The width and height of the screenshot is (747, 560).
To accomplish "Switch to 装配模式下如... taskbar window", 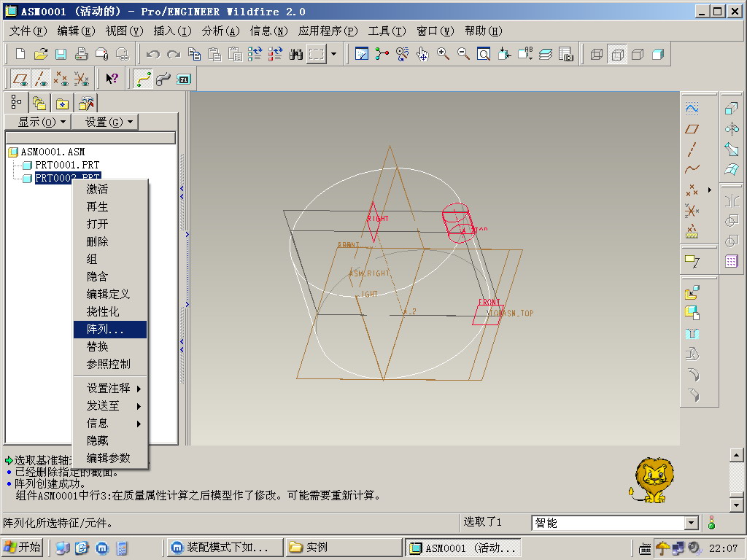I will click(x=225, y=548).
